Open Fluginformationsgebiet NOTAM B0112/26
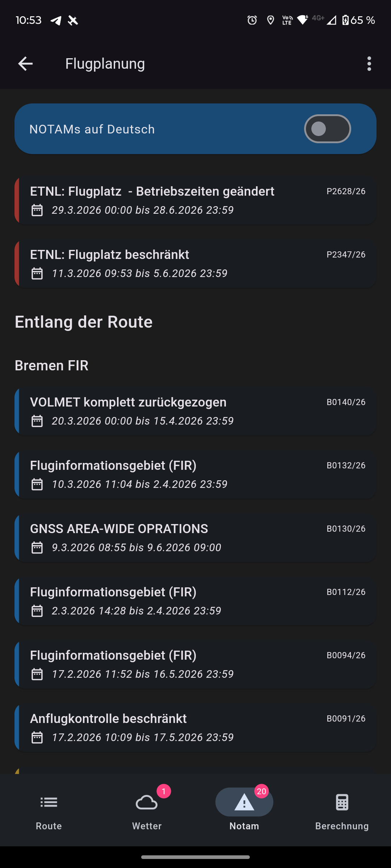 [x=195, y=601]
